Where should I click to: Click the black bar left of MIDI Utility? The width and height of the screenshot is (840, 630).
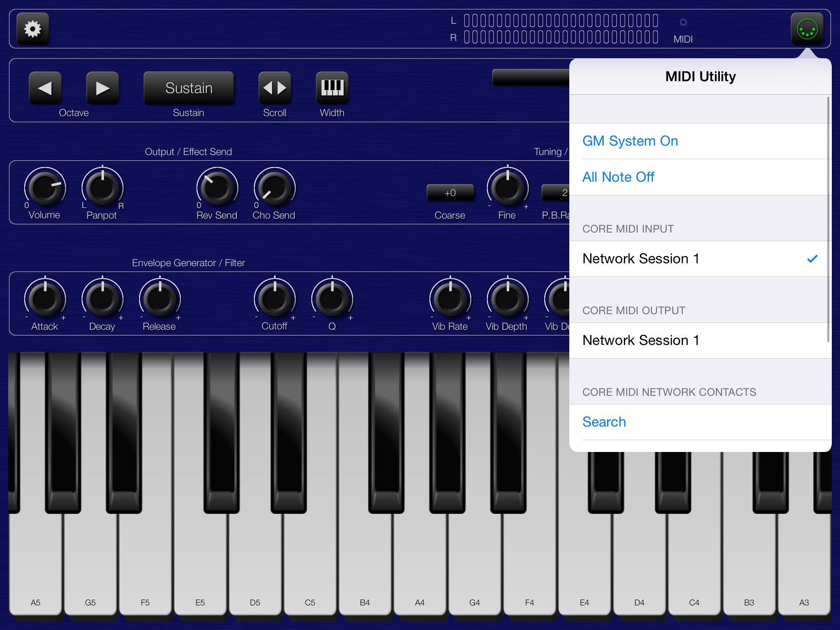pos(531,77)
